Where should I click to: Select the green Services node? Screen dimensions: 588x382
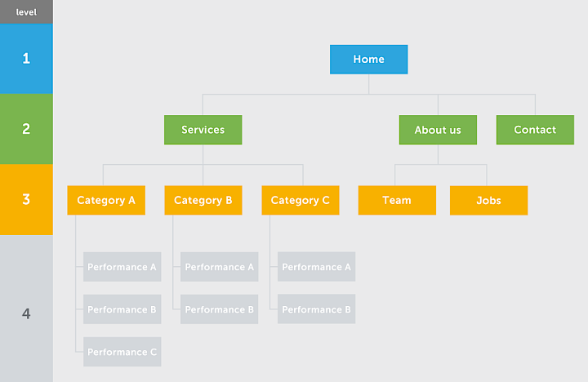pos(203,130)
